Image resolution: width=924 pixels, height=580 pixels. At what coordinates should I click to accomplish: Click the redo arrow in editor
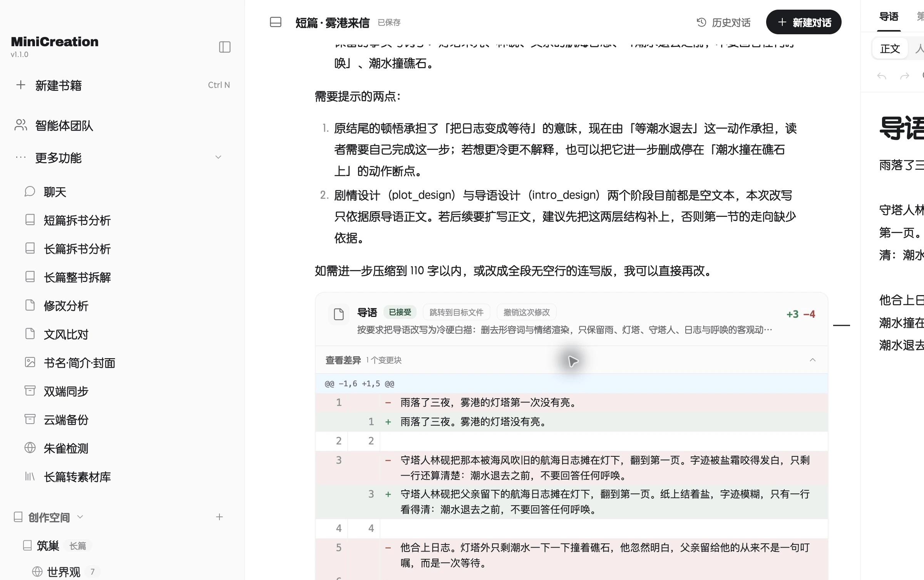[905, 76]
